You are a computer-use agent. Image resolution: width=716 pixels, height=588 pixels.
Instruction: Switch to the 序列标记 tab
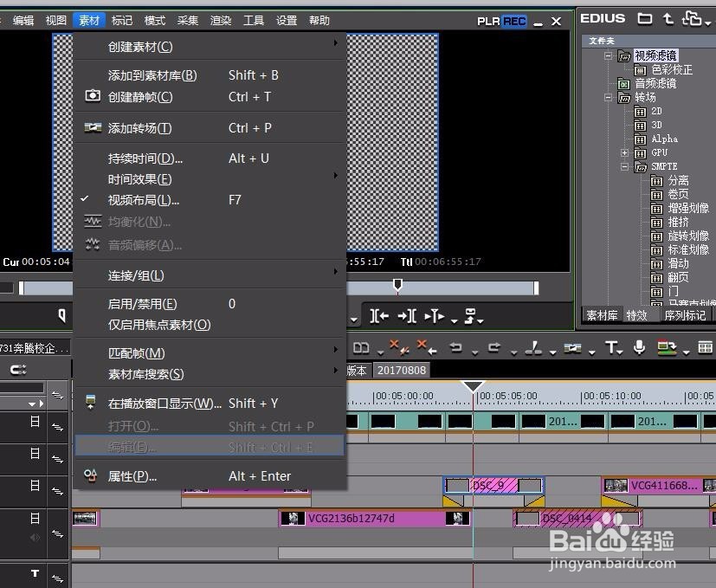click(x=685, y=315)
